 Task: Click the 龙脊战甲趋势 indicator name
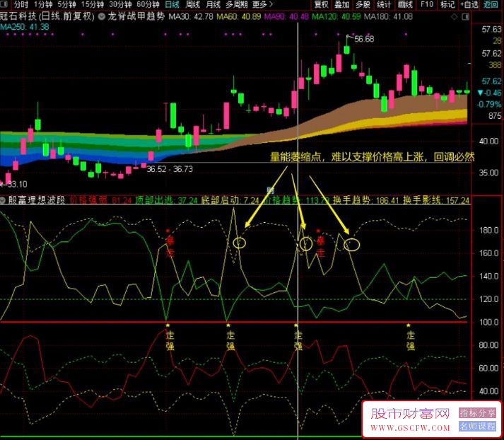tap(136, 16)
